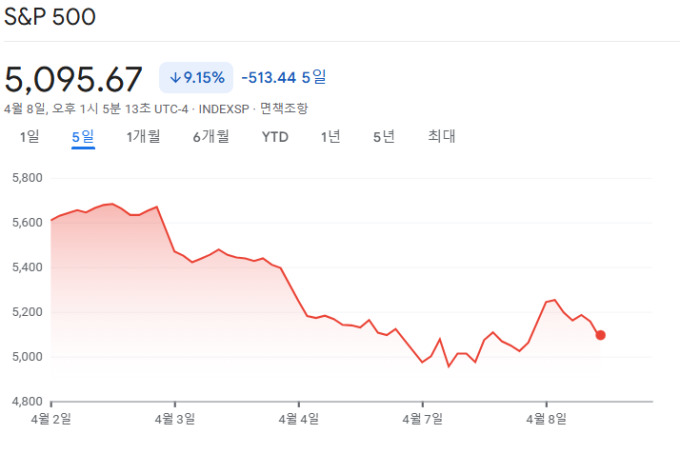Viewport: 680px width, 454px height.
Task: Click the INDEXSP exchange label
Action: 226,108
